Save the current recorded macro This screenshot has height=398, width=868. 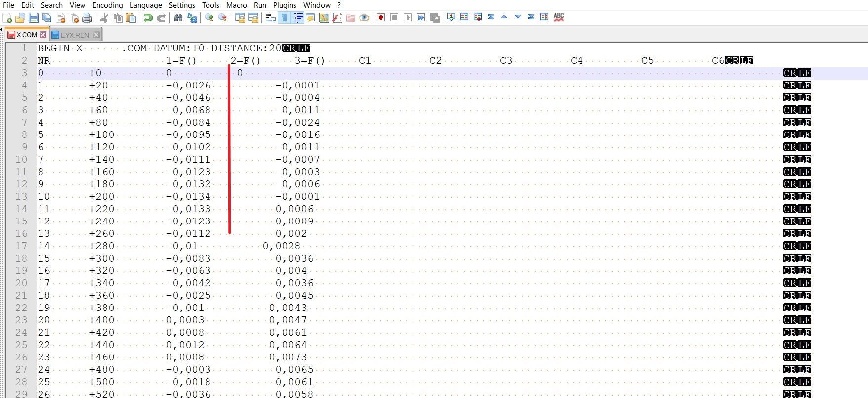tap(435, 18)
